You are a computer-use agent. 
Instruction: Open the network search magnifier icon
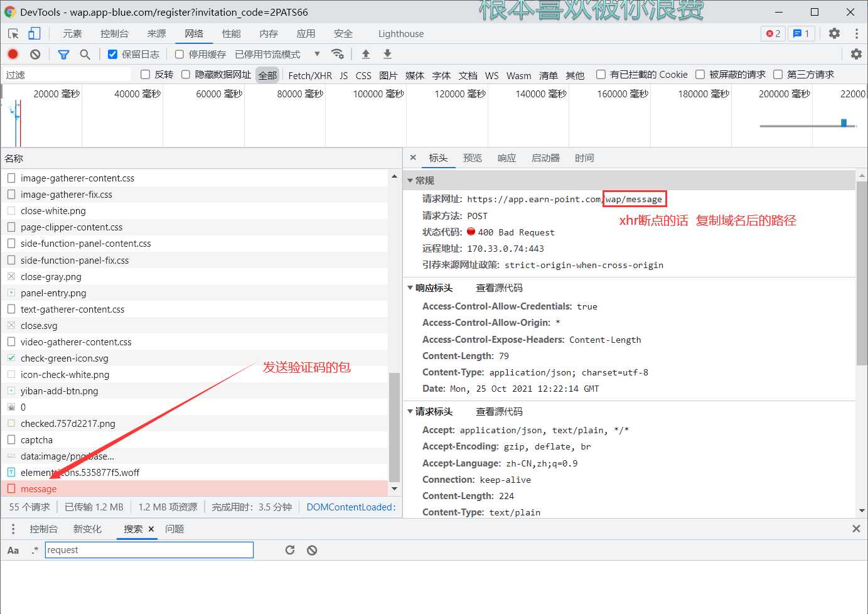85,55
